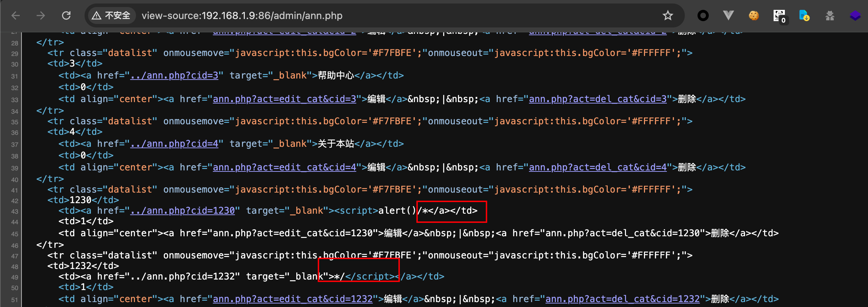Image resolution: width=868 pixels, height=307 pixels.
Task: Follow the ../ann.php?cid=3 link
Action: pyautogui.click(x=174, y=75)
